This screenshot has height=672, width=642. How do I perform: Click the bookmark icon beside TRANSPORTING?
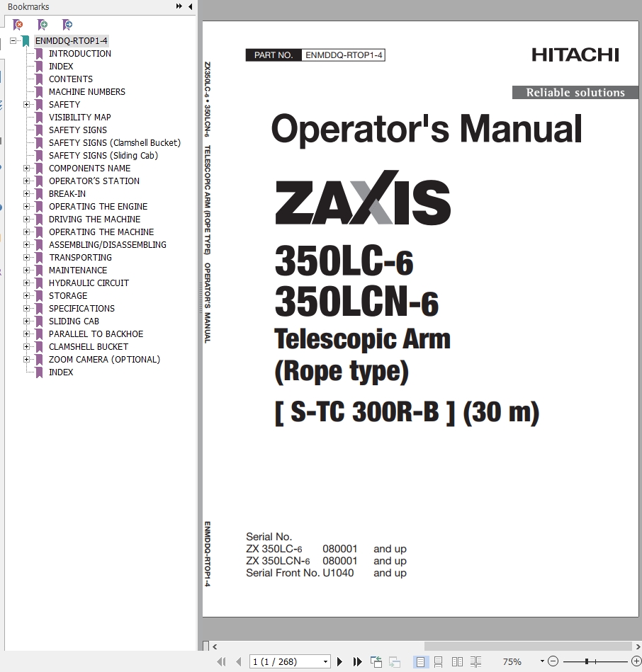[x=39, y=258]
